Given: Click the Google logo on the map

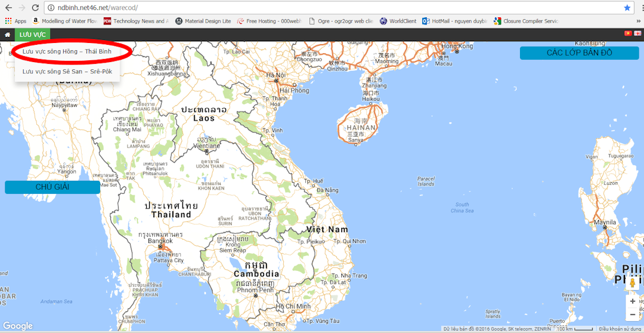Looking at the screenshot, I should (x=18, y=326).
